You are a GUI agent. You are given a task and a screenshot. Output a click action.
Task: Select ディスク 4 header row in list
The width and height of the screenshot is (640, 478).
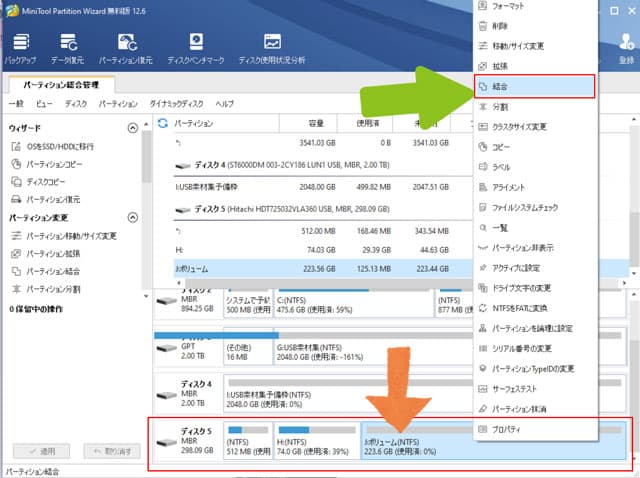tap(322, 165)
